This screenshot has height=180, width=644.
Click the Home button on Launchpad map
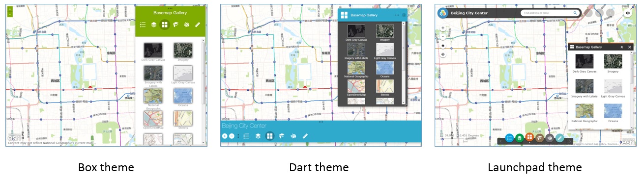(443, 46)
